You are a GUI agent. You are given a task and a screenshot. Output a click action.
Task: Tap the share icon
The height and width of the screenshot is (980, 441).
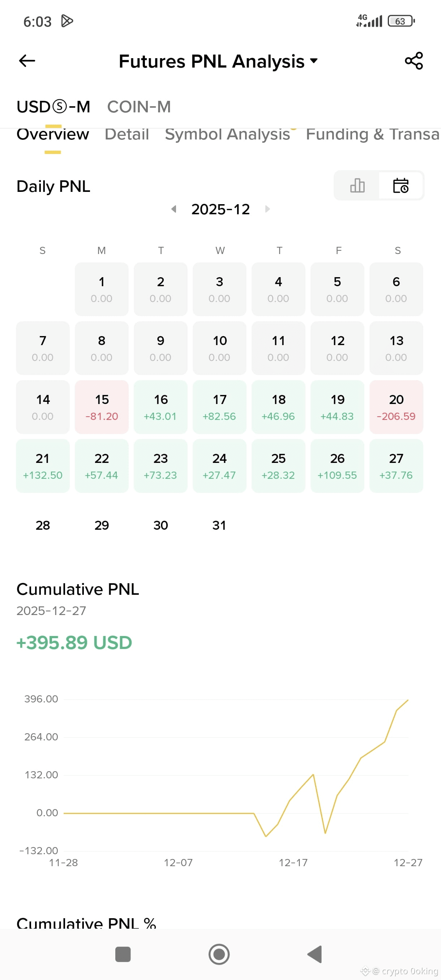pyautogui.click(x=414, y=60)
